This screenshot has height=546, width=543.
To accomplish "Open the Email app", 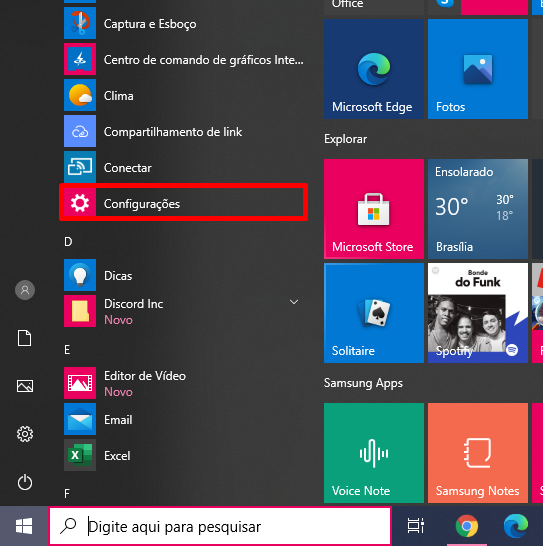I will pos(184,419).
